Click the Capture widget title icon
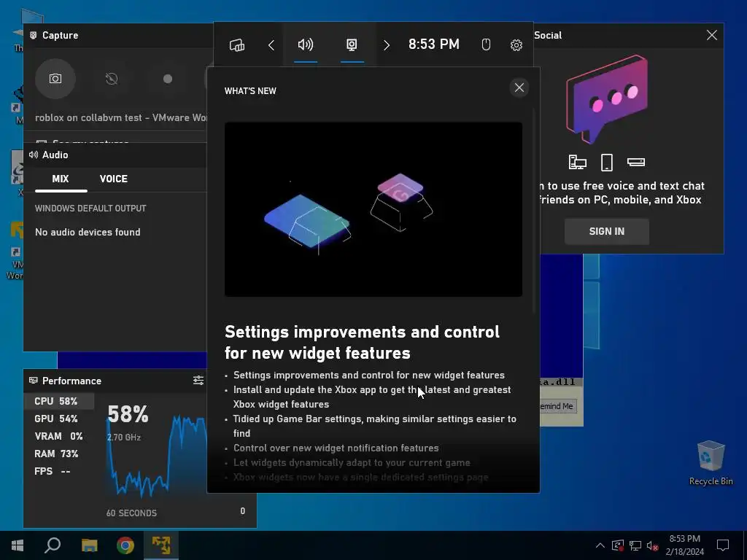This screenshot has height=560, width=747. [x=34, y=35]
